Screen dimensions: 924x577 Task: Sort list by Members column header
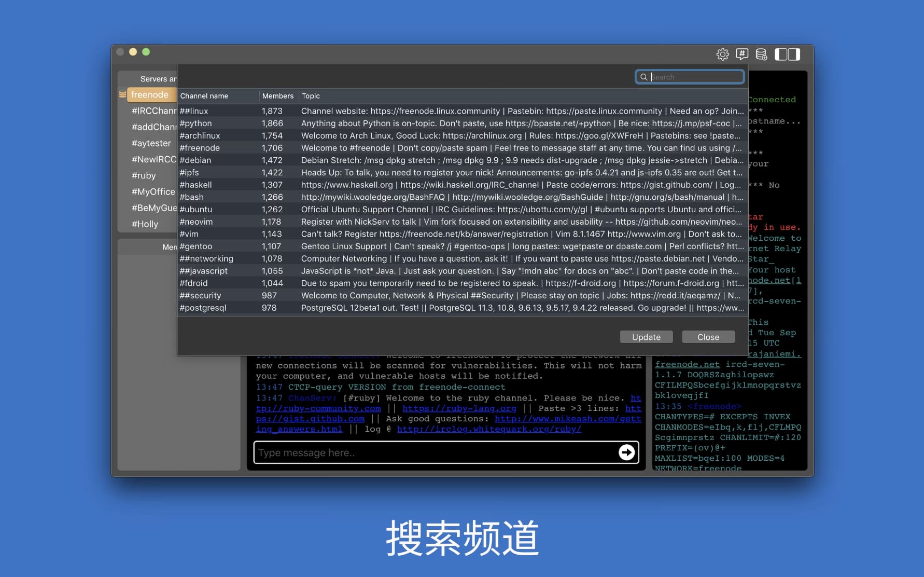tap(277, 96)
